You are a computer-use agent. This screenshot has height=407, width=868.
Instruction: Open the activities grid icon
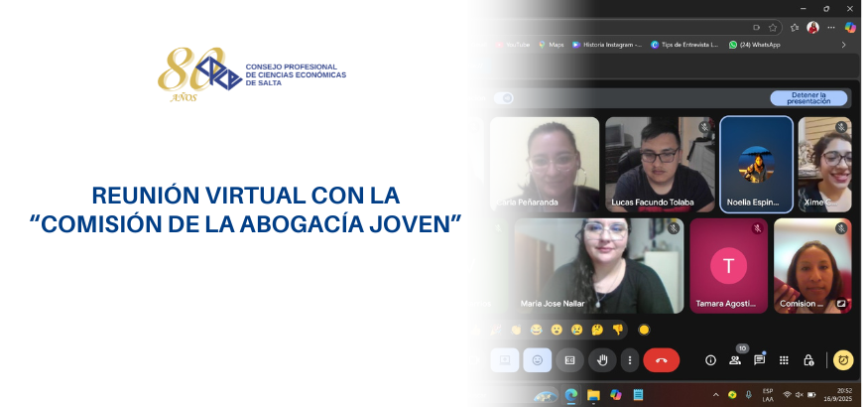[784, 360]
